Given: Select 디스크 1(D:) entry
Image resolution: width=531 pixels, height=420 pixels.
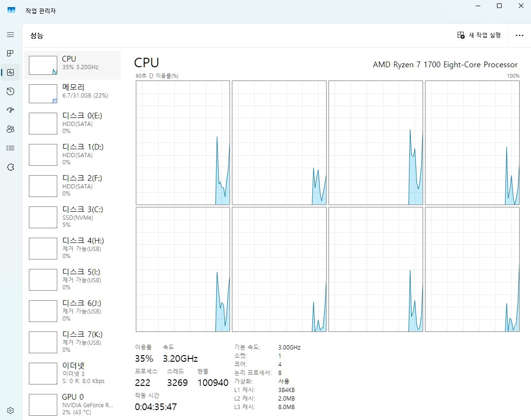Looking at the screenshot, I should [72, 155].
